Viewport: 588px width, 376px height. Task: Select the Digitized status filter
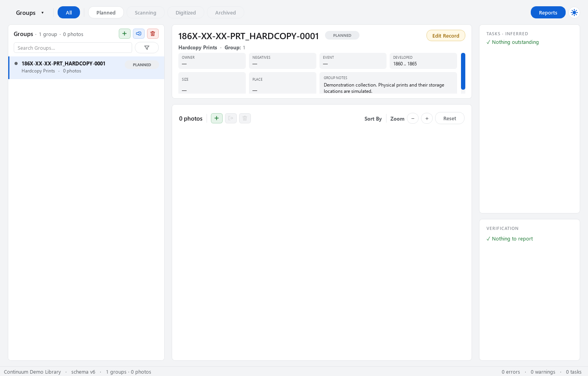point(186,13)
